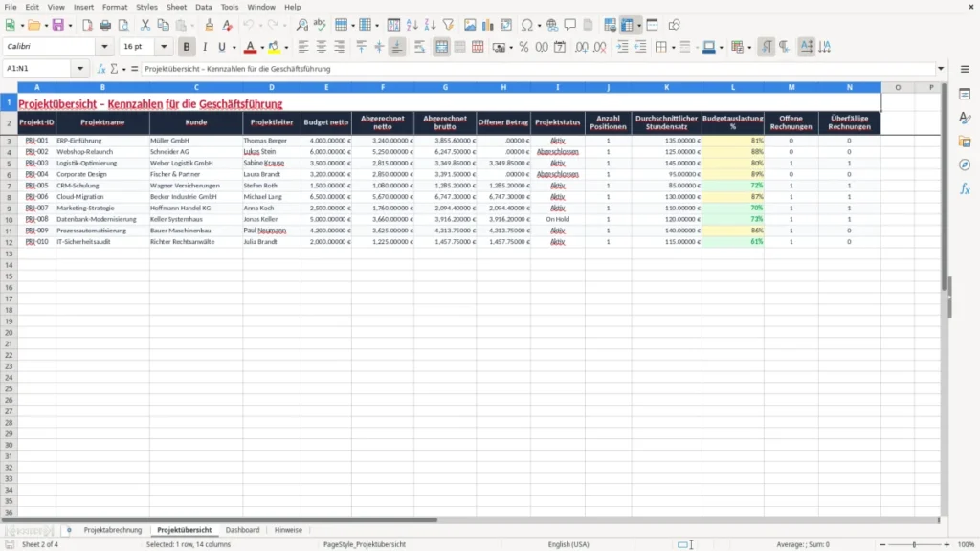The height and width of the screenshot is (551, 980).
Task: Open the sidebar Functions fx icon
Action: pos(965,188)
